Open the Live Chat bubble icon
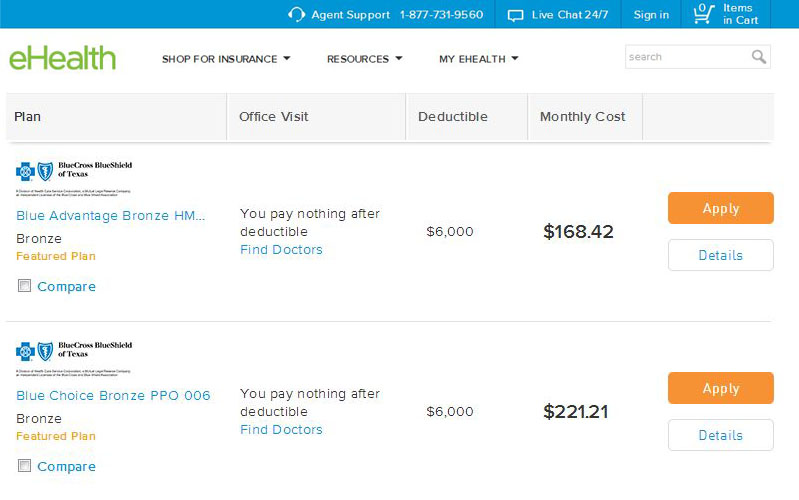Image resolution: width=799 pixels, height=500 pixels. pos(516,15)
